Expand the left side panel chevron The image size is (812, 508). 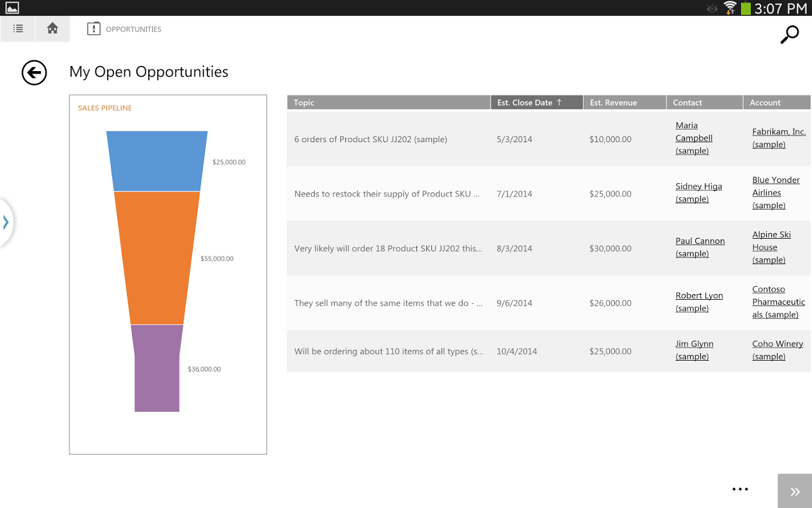click(6, 222)
